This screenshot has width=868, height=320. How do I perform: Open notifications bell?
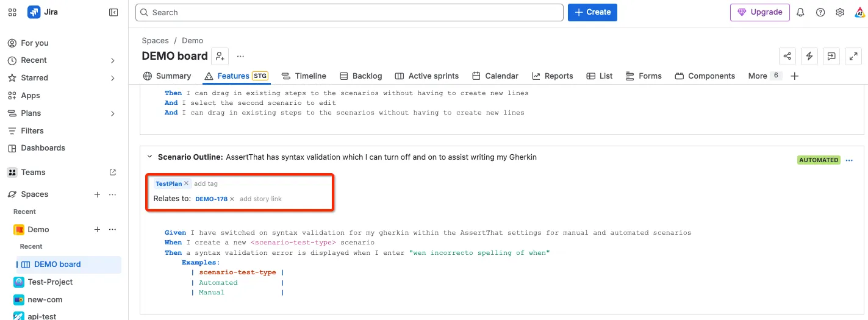801,12
